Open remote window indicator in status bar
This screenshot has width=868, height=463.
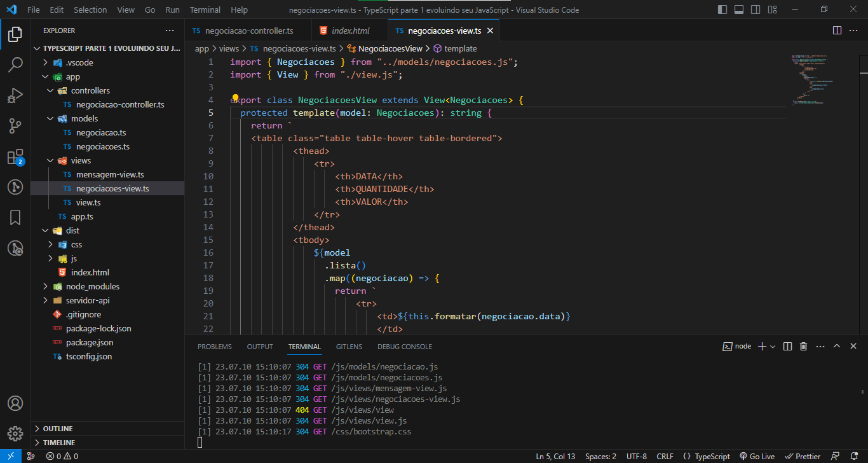coord(11,456)
